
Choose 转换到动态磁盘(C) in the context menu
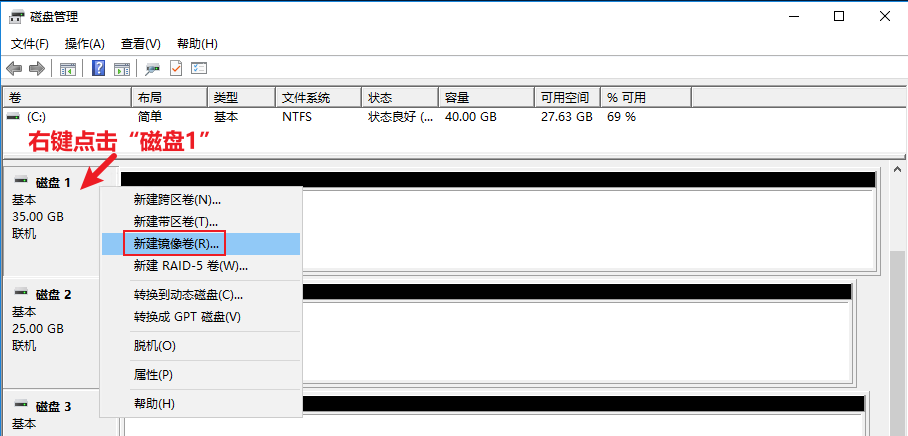(x=188, y=295)
